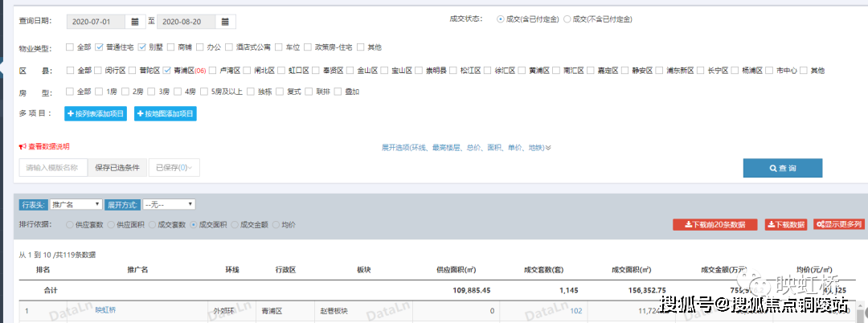Select 成交(含已付定金) radio button
The width and height of the screenshot is (868, 323).
point(501,18)
